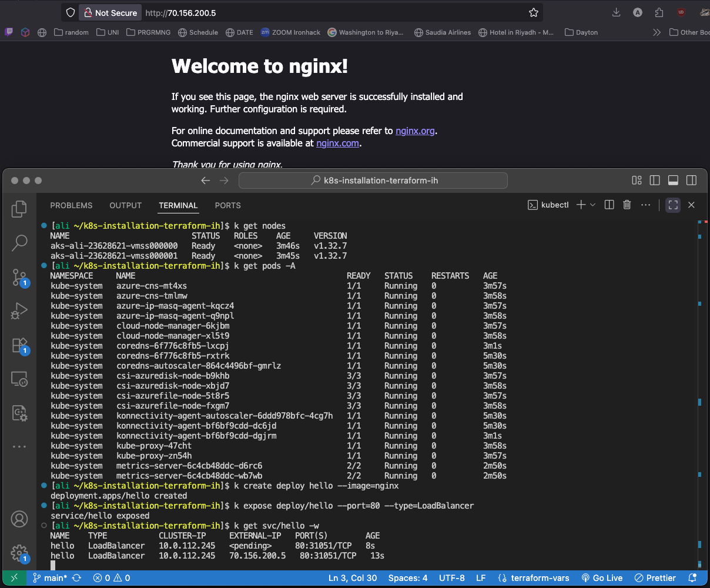Show more bookmarks with the chevron

coord(657,32)
